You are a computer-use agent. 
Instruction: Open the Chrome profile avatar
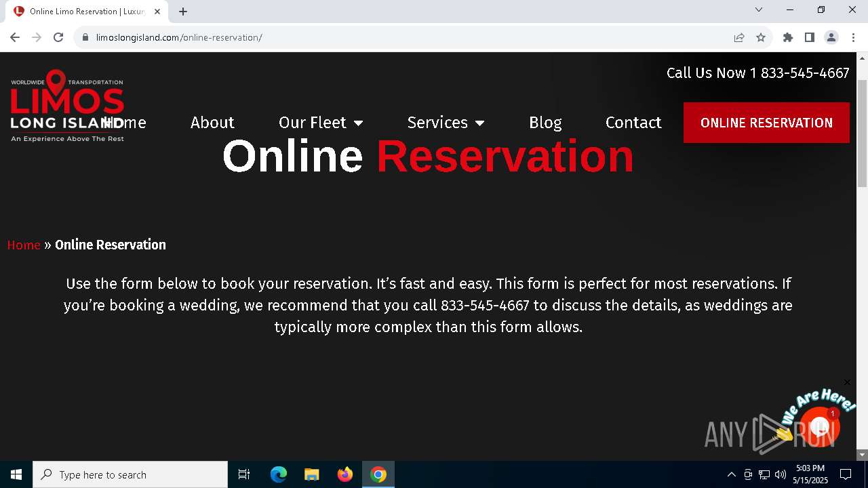[x=831, y=37]
